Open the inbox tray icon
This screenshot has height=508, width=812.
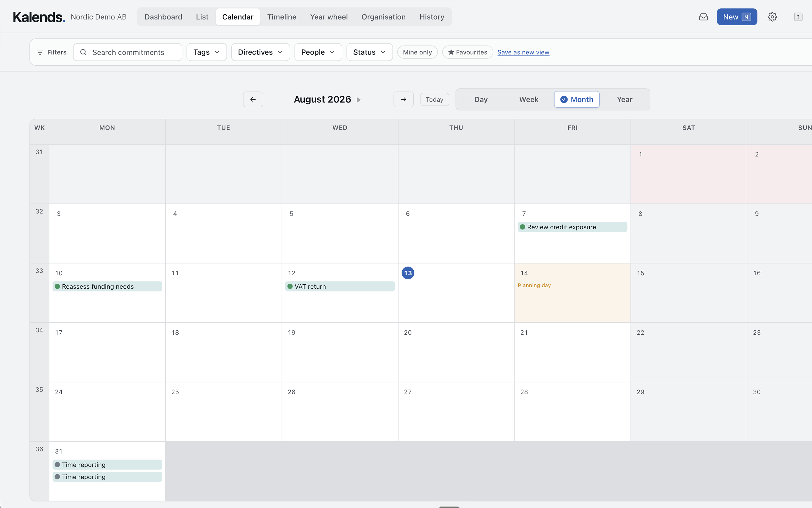703,17
